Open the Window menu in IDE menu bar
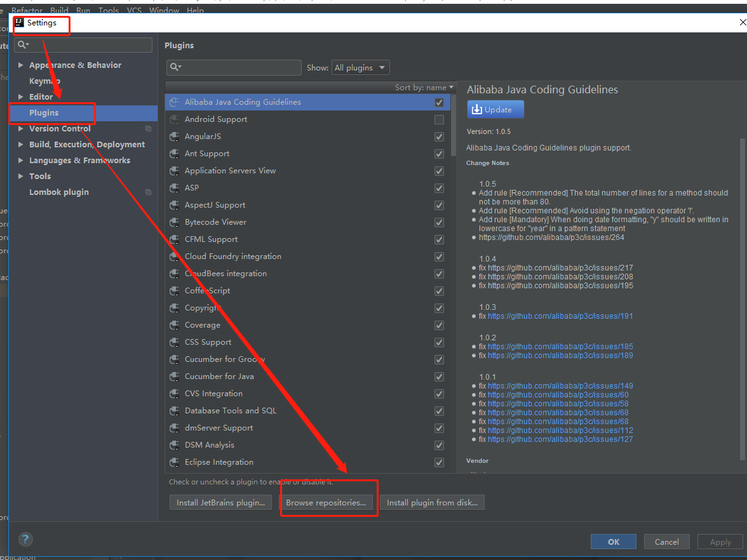The height and width of the screenshot is (560, 747). 164,10
